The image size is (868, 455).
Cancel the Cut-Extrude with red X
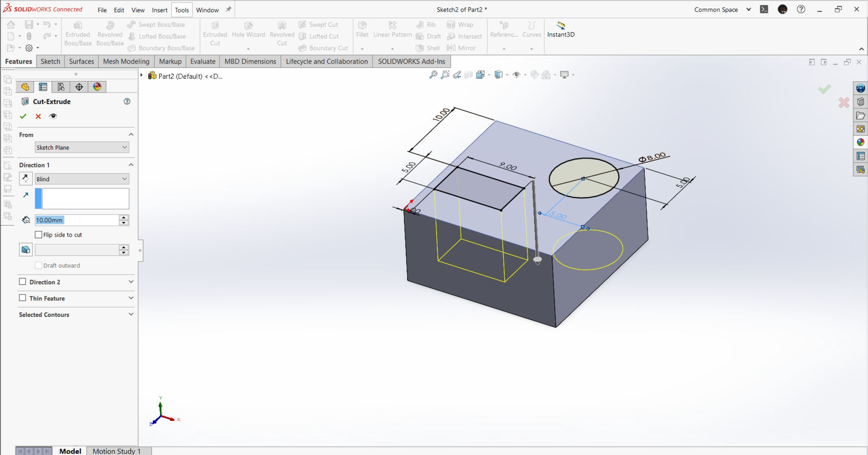[38, 116]
